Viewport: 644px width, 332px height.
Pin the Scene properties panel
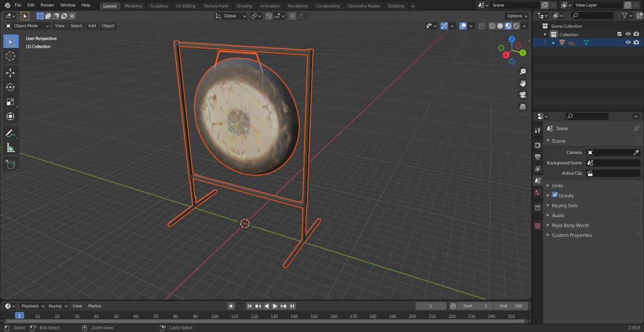(636, 129)
